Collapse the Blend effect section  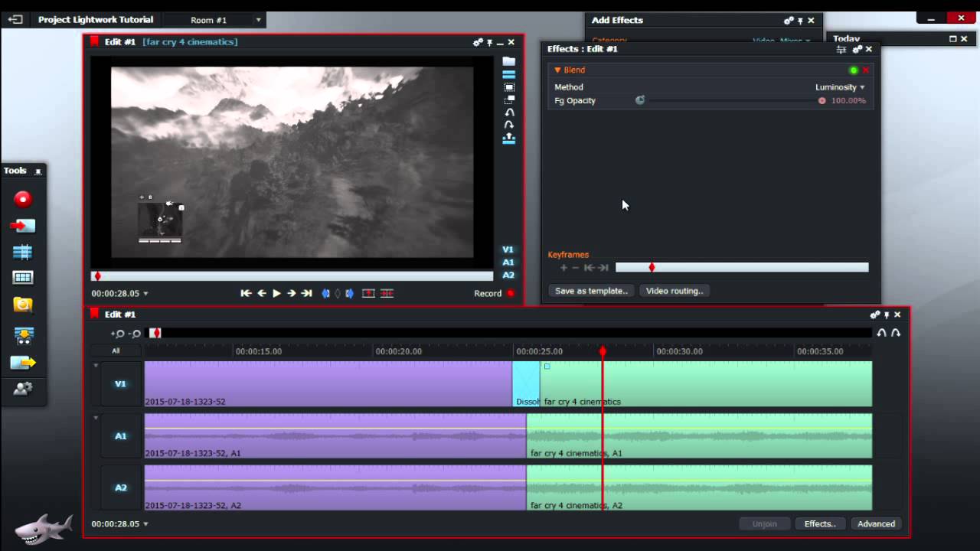click(x=557, y=70)
